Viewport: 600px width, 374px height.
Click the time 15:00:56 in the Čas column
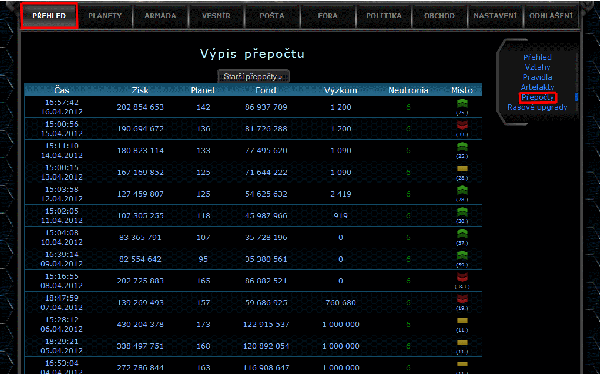coord(62,124)
